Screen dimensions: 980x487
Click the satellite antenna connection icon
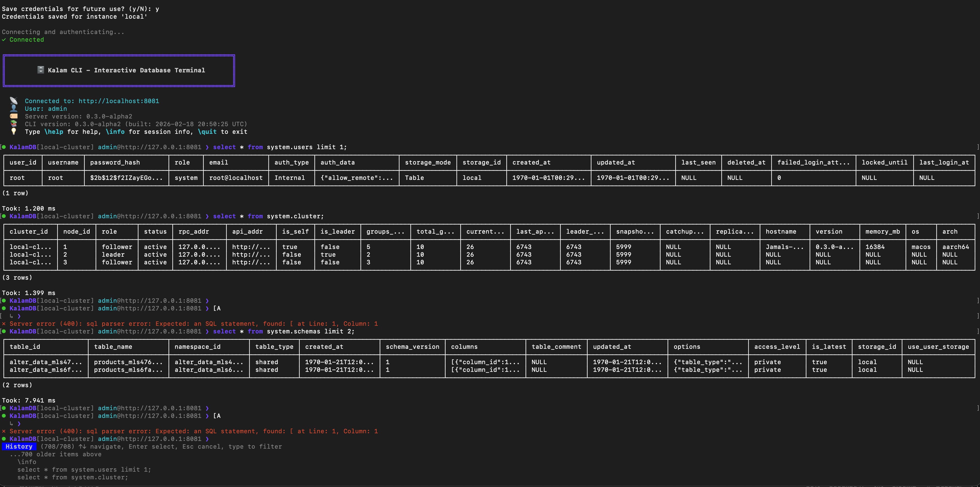pos(14,101)
